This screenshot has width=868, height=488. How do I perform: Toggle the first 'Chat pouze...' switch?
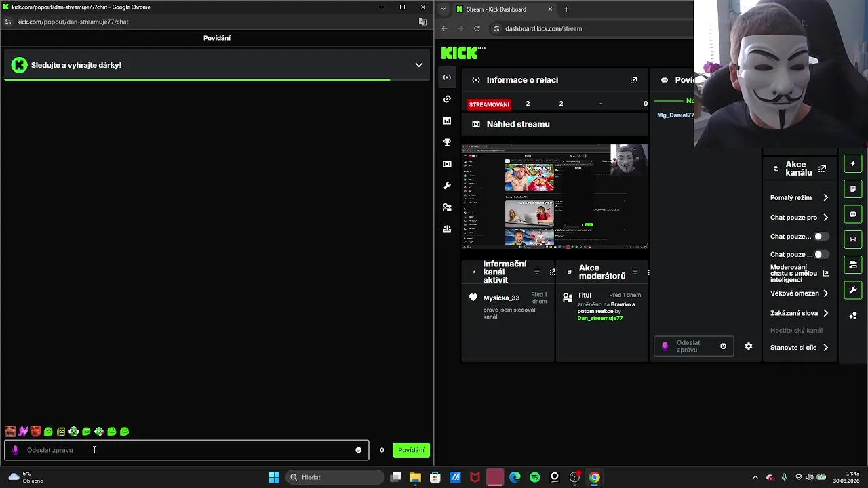(x=821, y=237)
